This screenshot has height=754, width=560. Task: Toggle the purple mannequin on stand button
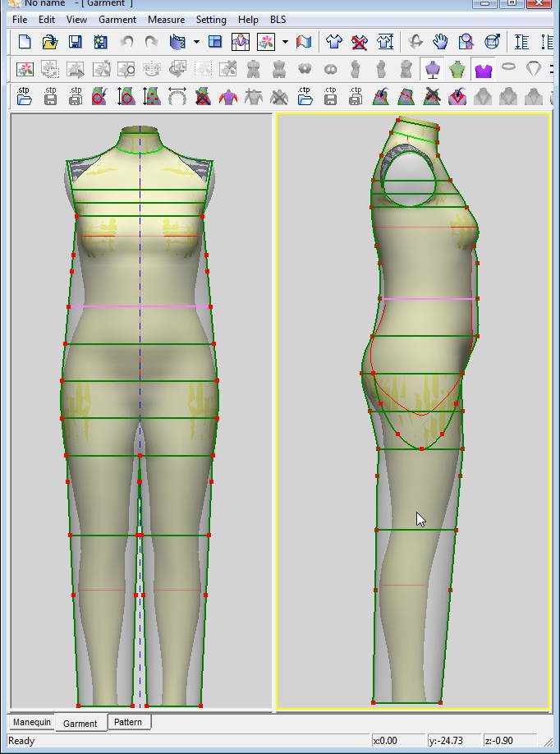(x=432, y=70)
